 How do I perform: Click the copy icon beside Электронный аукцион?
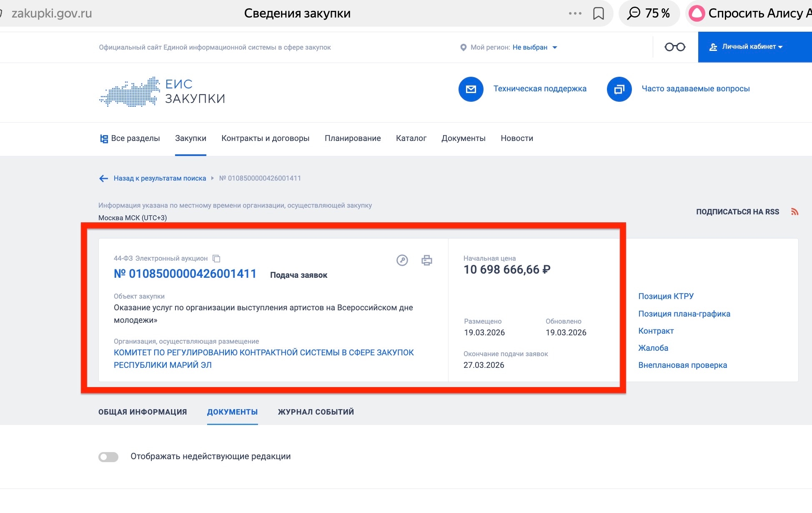(x=216, y=259)
